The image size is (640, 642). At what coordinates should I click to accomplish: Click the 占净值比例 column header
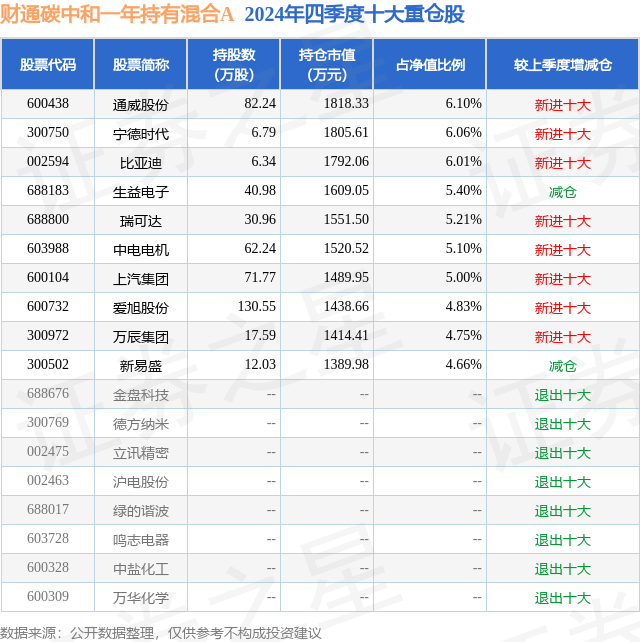[430, 65]
